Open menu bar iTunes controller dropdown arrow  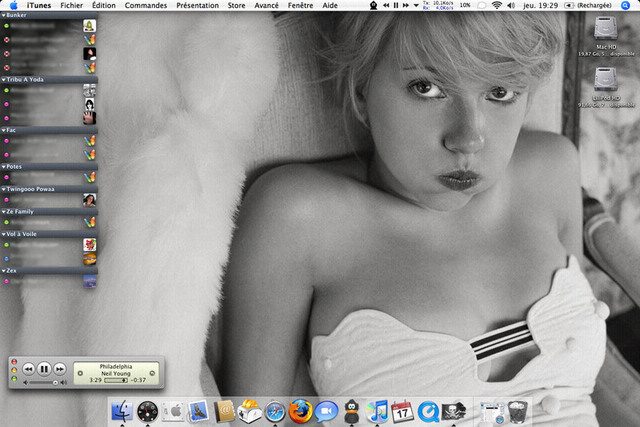(x=416, y=5)
